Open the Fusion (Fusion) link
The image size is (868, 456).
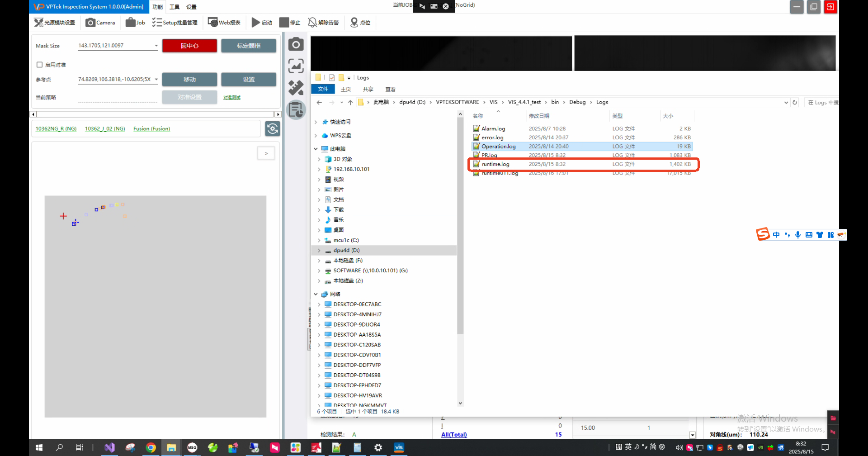151,129
